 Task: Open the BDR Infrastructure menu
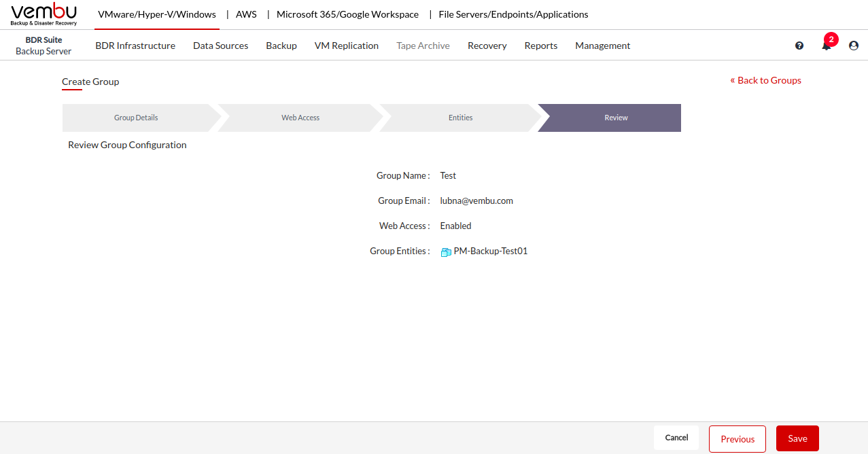135,46
